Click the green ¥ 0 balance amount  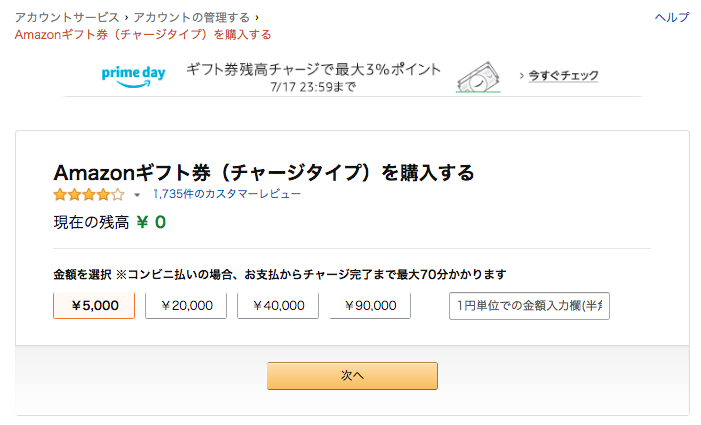(151, 222)
